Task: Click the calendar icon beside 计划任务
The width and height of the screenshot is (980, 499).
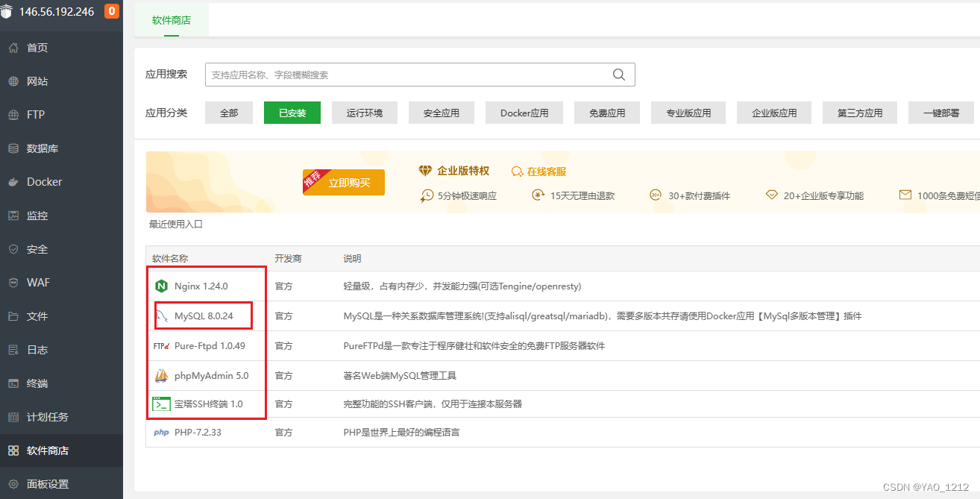Action: tap(13, 417)
